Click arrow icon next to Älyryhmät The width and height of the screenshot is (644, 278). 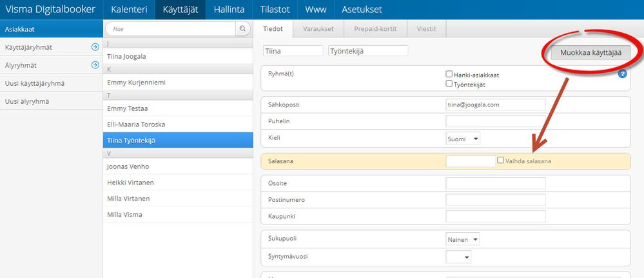[95, 65]
